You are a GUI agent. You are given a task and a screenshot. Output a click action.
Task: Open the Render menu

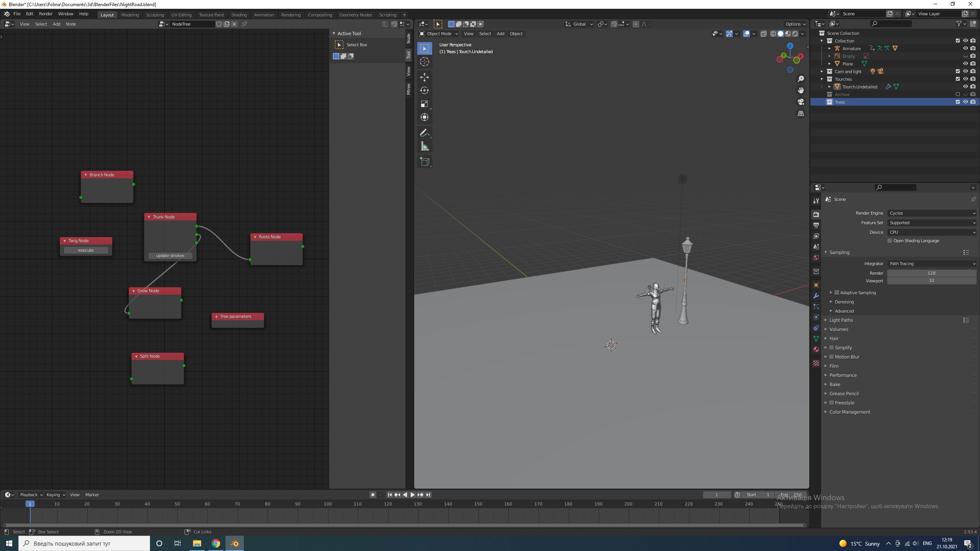[46, 14]
